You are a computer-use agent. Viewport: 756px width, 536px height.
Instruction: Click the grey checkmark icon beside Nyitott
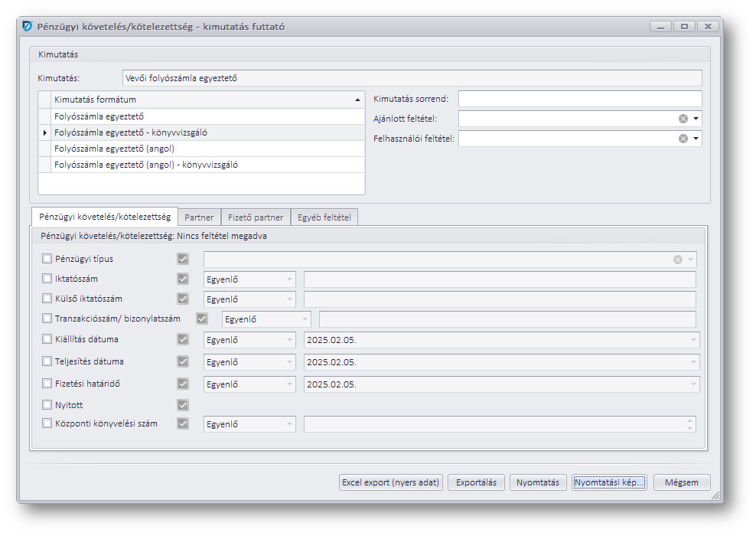coord(183,404)
